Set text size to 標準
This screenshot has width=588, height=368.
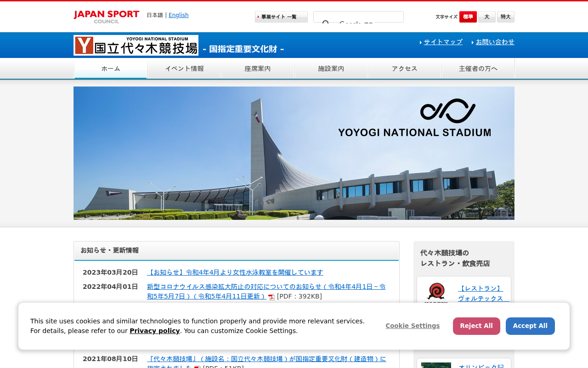[468, 17]
